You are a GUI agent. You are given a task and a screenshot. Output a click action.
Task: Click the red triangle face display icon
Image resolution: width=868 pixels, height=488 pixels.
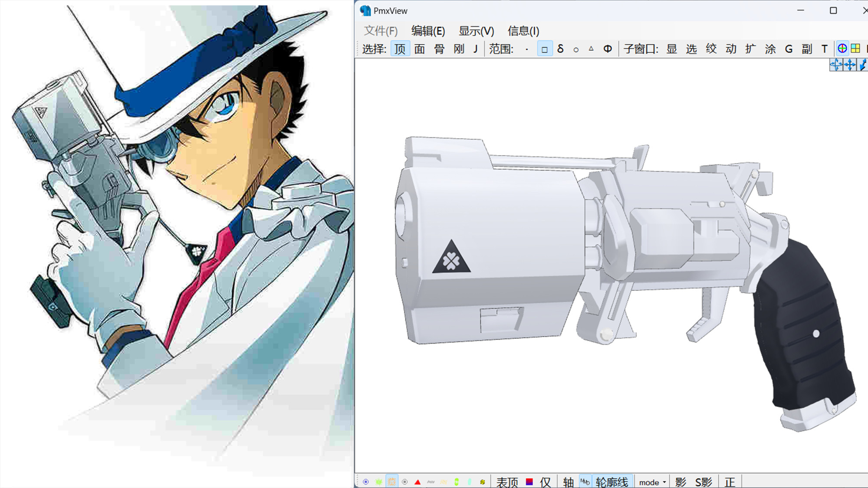[418, 482]
